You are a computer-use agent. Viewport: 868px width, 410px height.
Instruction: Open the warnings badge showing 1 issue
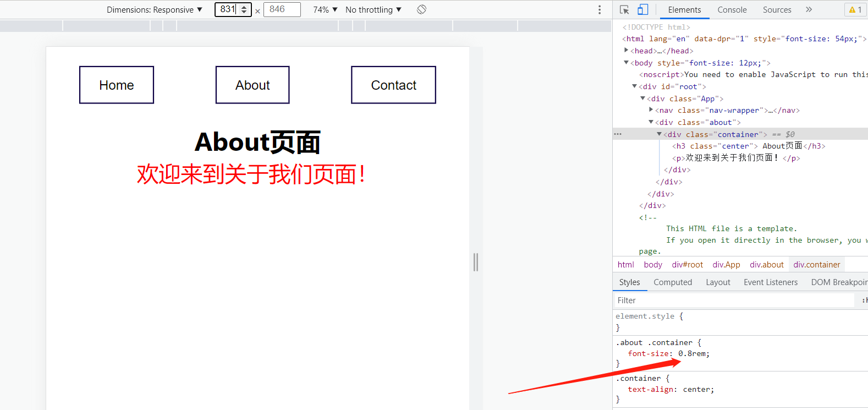click(855, 9)
